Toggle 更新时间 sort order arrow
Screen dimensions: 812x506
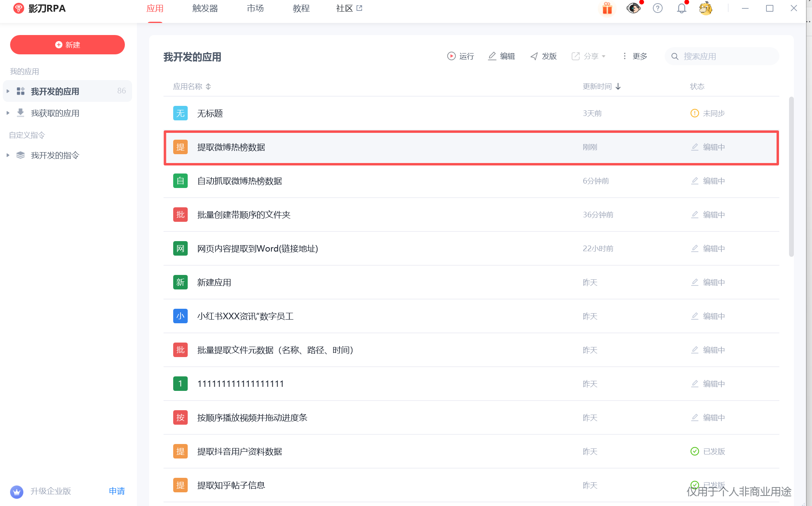click(618, 87)
